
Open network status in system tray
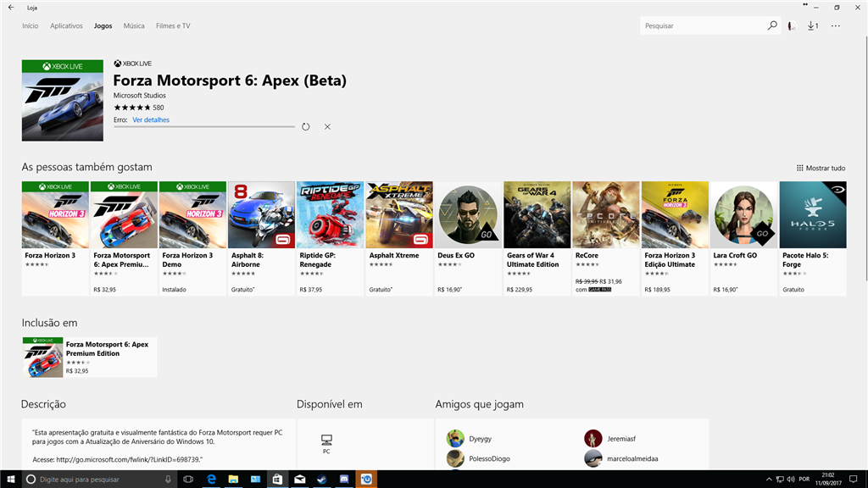point(780,480)
